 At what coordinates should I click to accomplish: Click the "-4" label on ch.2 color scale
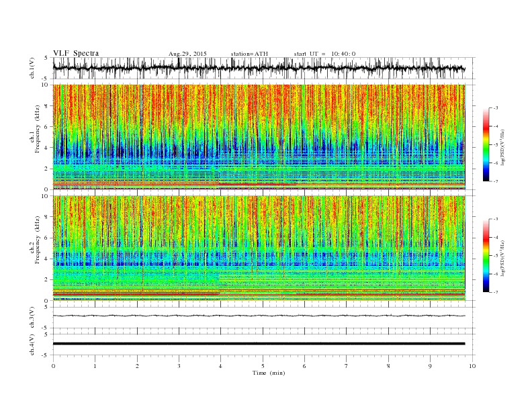point(495,237)
